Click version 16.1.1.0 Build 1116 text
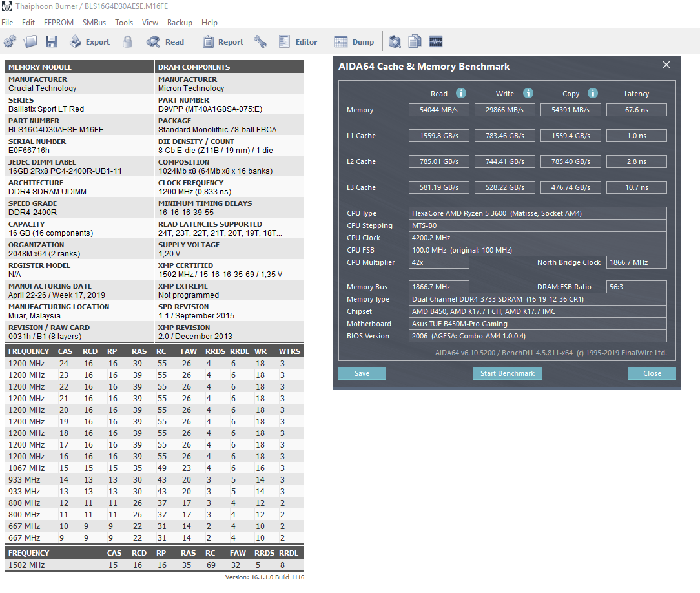The height and width of the screenshot is (593, 700). coord(264,577)
